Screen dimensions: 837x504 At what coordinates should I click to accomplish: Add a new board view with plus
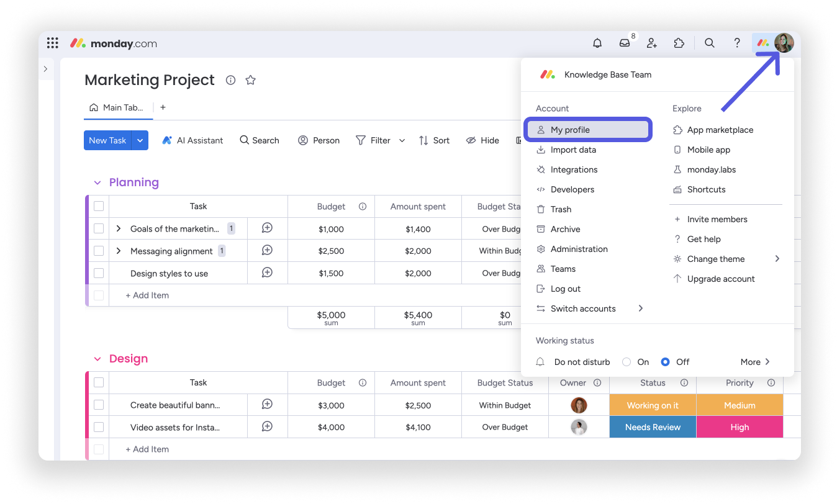pos(163,107)
